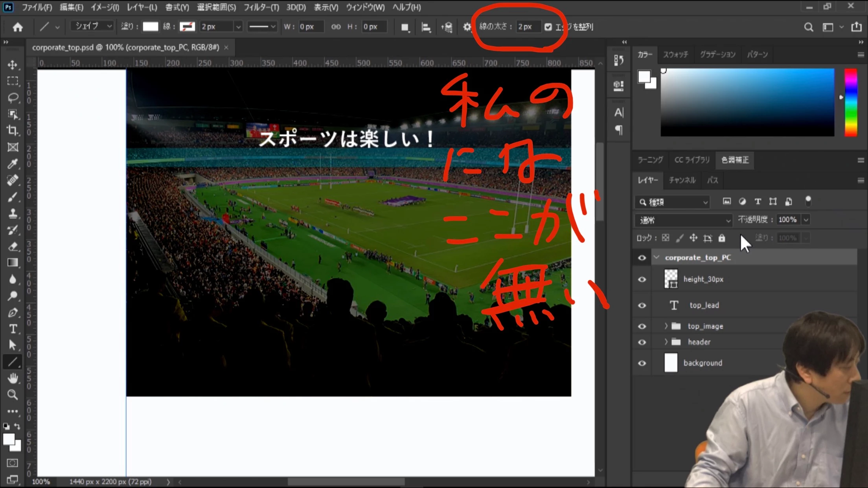The width and height of the screenshot is (868, 488).
Task: Switch to the Channels tab
Action: pos(682,180)
